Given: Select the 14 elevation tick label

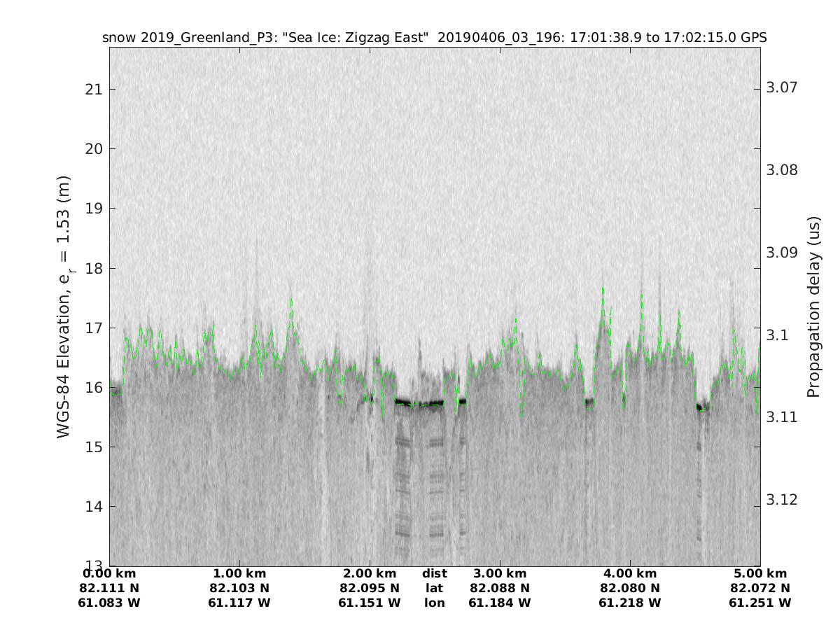Looking at the screenshot, I should [93, 506].
